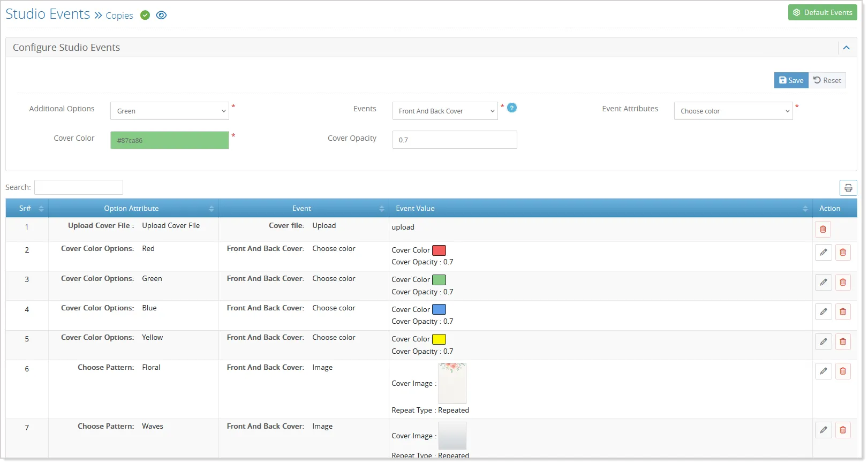Delete the Blue cover color row
Image resolution: width=868 pixels, height=464 pixels.
843,311
